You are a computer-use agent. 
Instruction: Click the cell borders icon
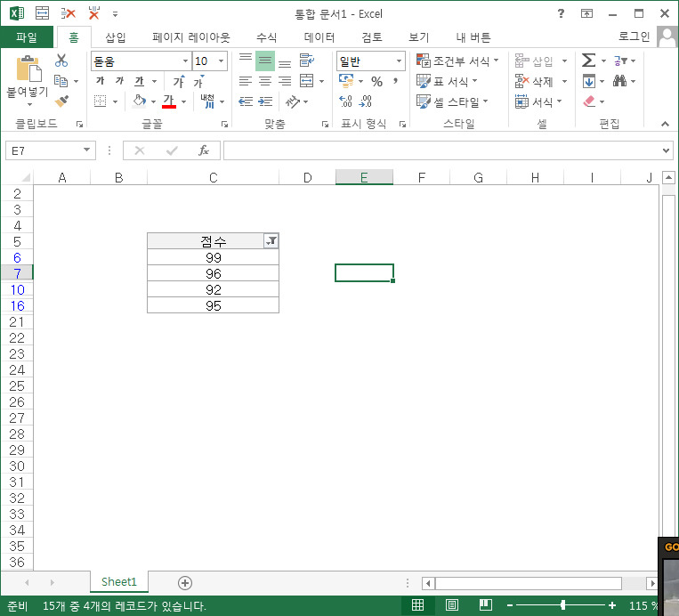(100, 101)
